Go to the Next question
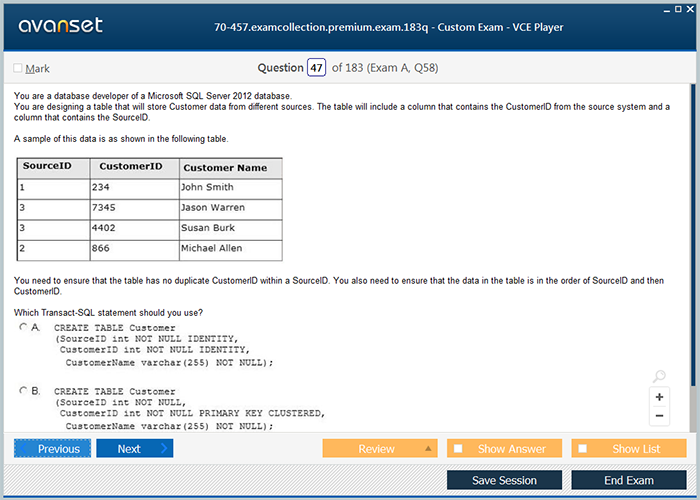The image size is (700, 500). click(x=134, y=448)
